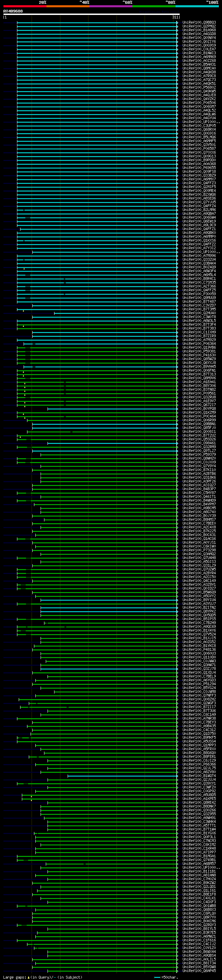Select the UniRef100_A3PF26 label
Image resolution: width=222 pixels, height=980 pixels.
pos(199,481)
